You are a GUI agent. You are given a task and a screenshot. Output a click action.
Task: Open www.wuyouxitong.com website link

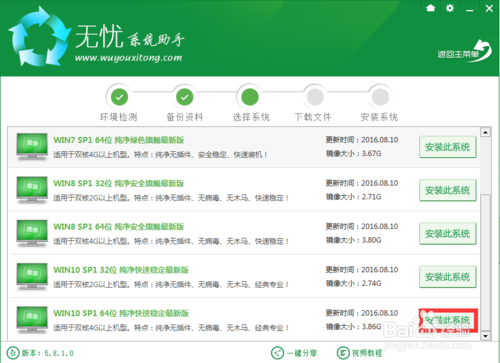click(128, 58)
